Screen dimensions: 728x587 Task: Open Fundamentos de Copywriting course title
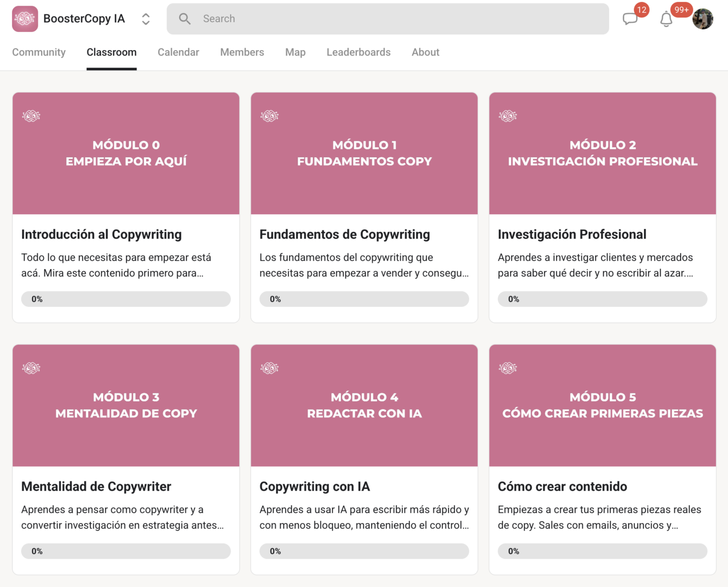point(344,234)
